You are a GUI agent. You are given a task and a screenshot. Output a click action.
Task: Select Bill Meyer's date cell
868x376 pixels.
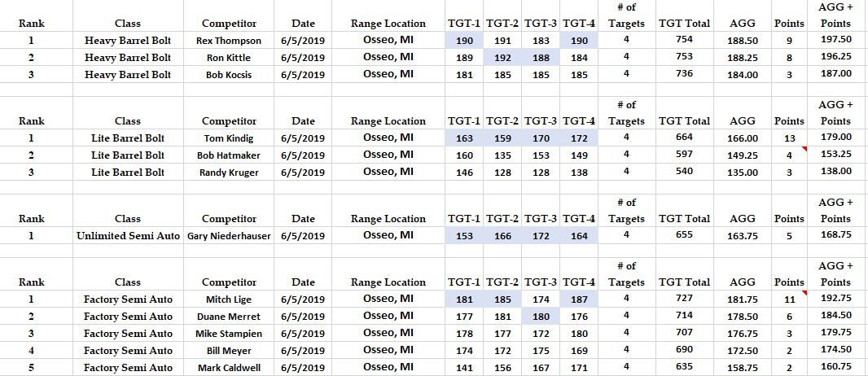[x=303, y=351]
